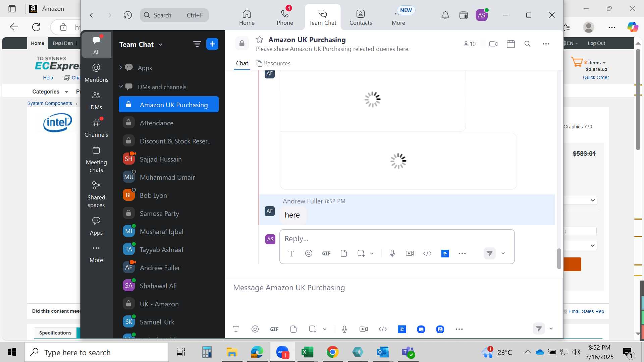Open More in the left rail
This screenshot has width=644, height=362.
click(96, 254)
